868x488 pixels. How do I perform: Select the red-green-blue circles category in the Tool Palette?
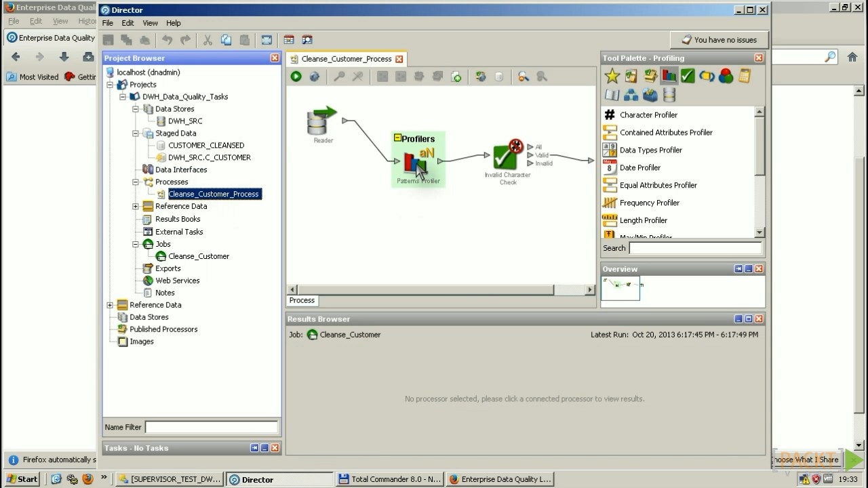(x=726, y=76)
